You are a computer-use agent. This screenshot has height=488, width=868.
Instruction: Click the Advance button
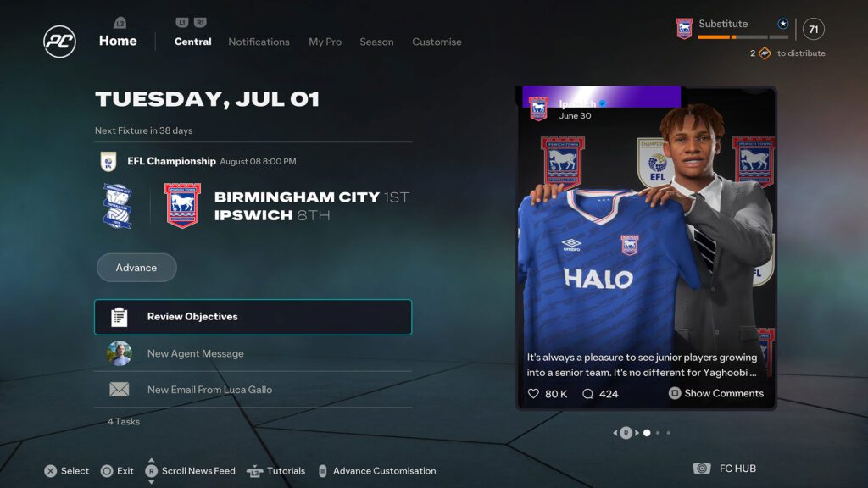(136, 268)
